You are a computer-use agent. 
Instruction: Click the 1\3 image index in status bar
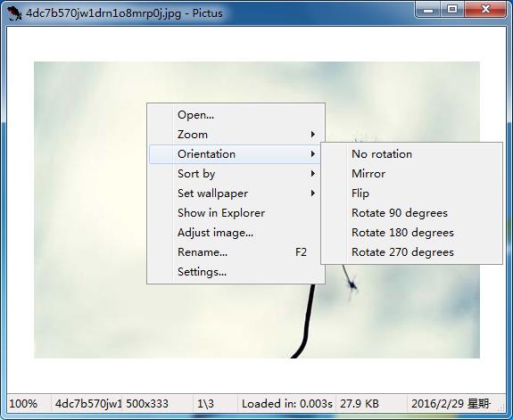tap(205, 404)
